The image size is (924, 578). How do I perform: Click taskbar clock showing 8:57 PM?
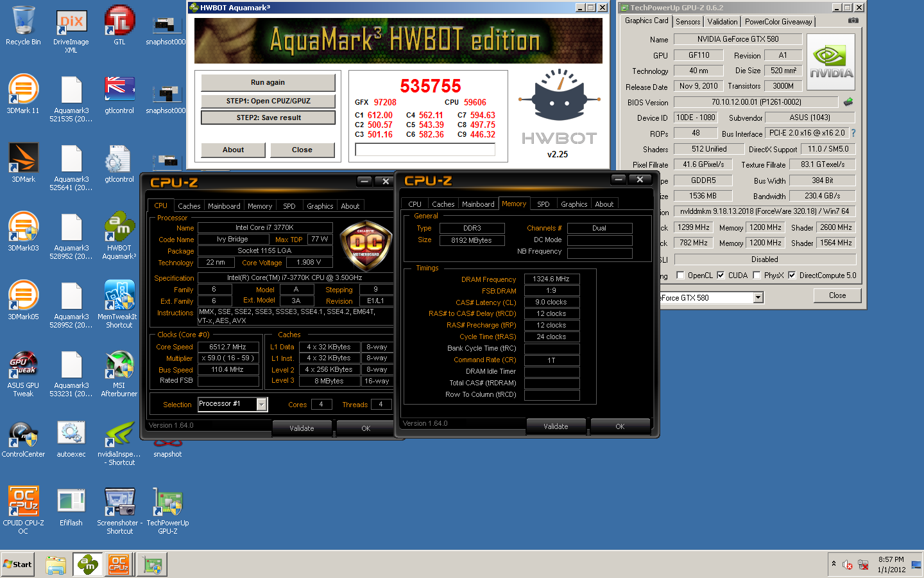click(891, 565)
